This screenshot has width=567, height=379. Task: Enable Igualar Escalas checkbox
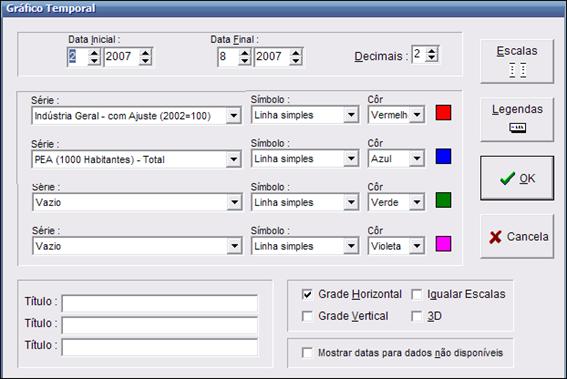pos(417,294)
